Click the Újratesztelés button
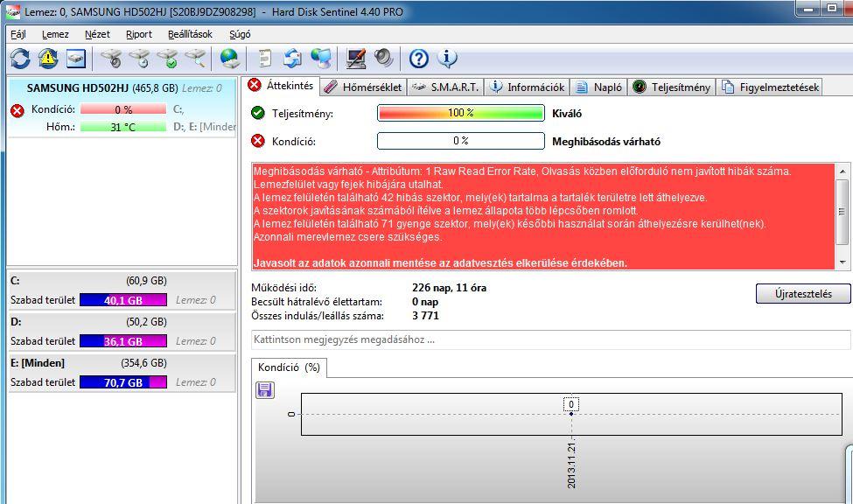 (x=803, y=293)
